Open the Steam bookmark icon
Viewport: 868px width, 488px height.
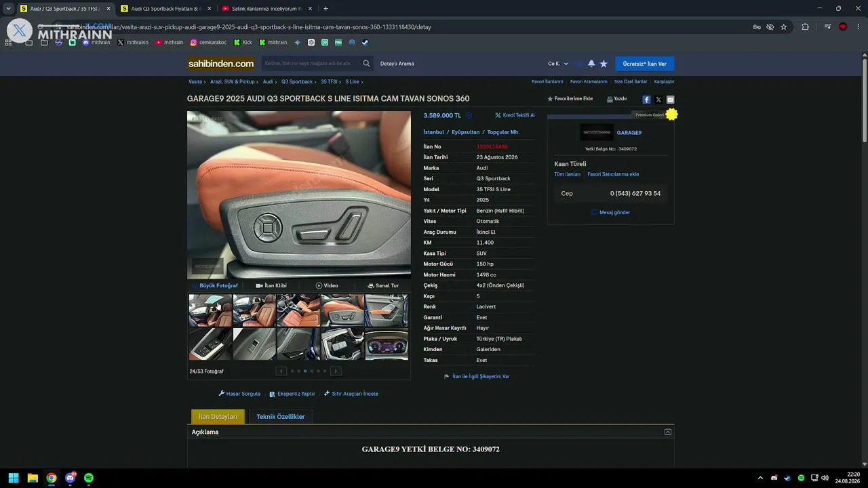[365, 42]
